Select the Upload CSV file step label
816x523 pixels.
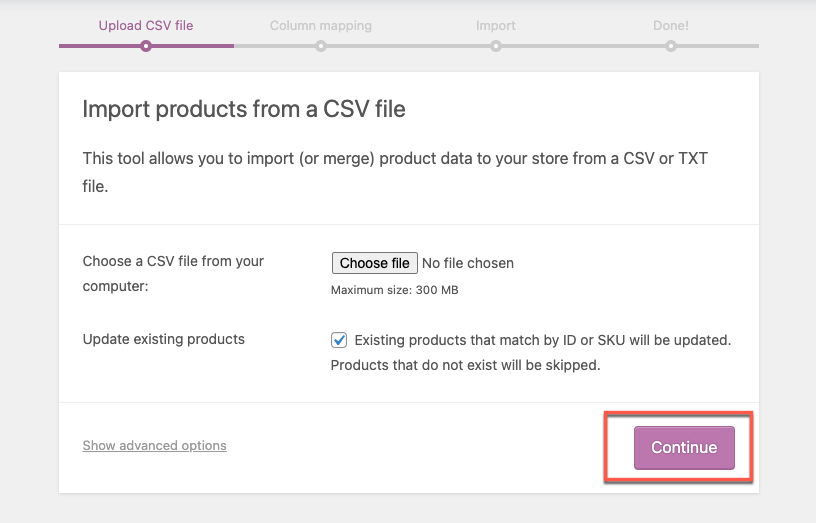(x=146, y=25)
